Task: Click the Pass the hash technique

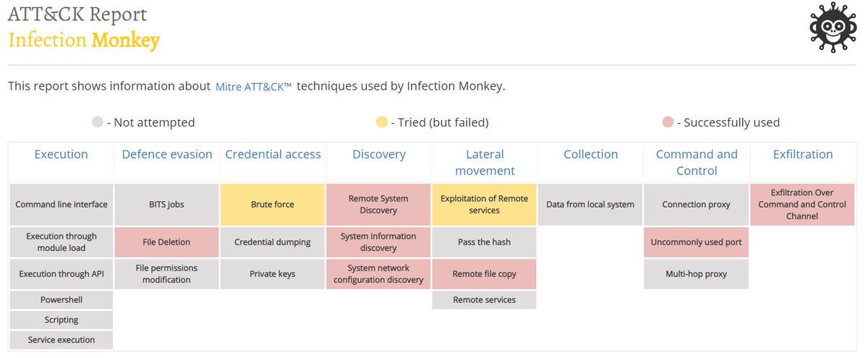Action: pyautogui.click(x=485, y=242)
